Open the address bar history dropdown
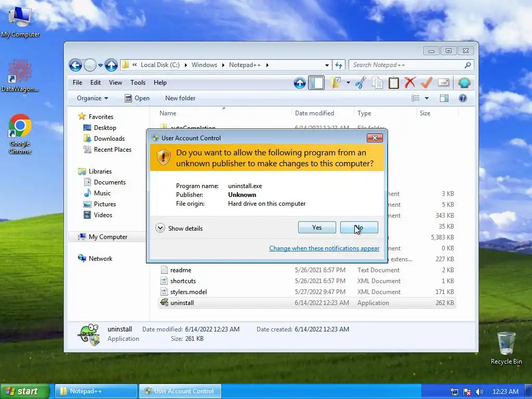 (327, 65)
